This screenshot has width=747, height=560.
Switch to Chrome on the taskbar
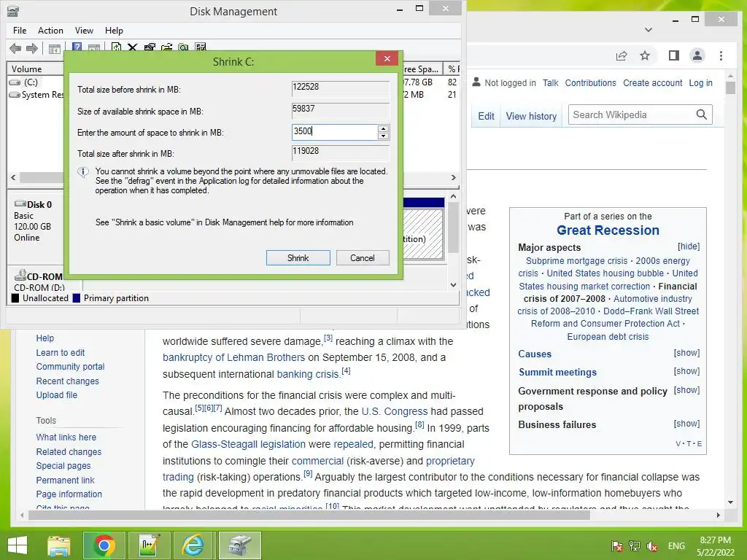(104, 545)
